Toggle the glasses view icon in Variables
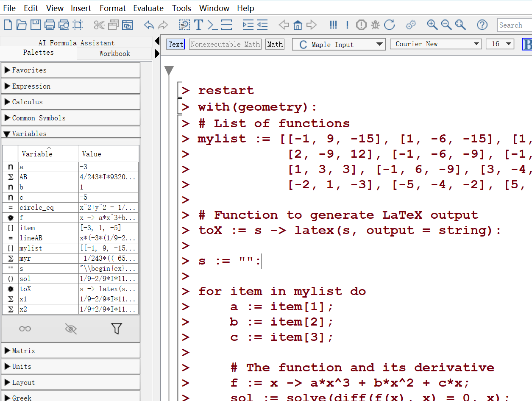 click(x=25, y=329)
